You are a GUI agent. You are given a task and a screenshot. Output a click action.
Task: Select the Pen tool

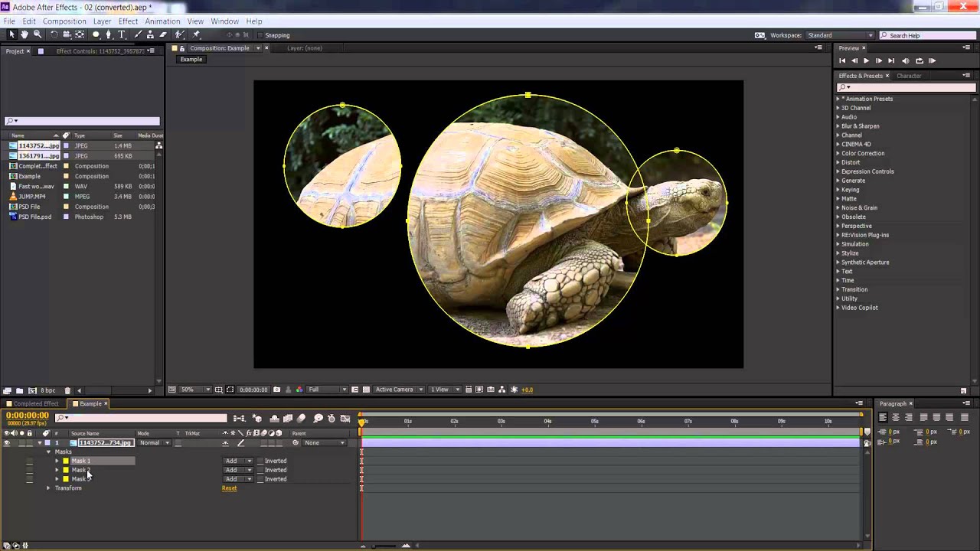tap(109, 34)
